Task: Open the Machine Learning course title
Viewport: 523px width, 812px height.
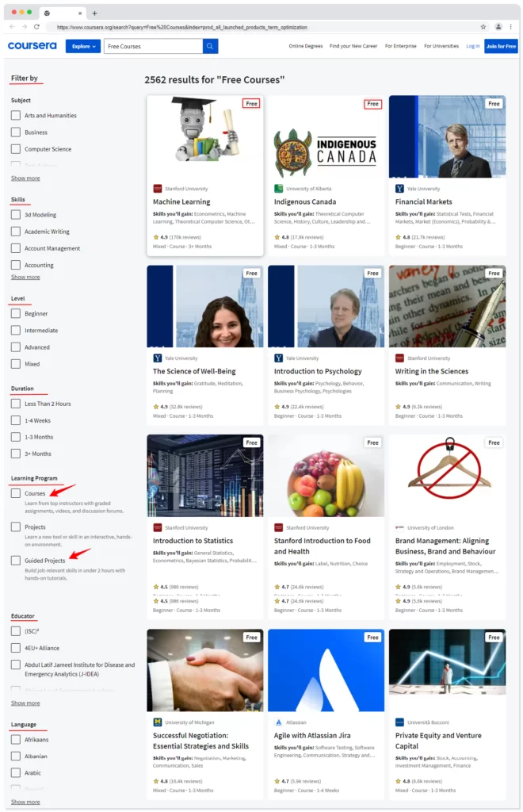Action: pos(181,202)
